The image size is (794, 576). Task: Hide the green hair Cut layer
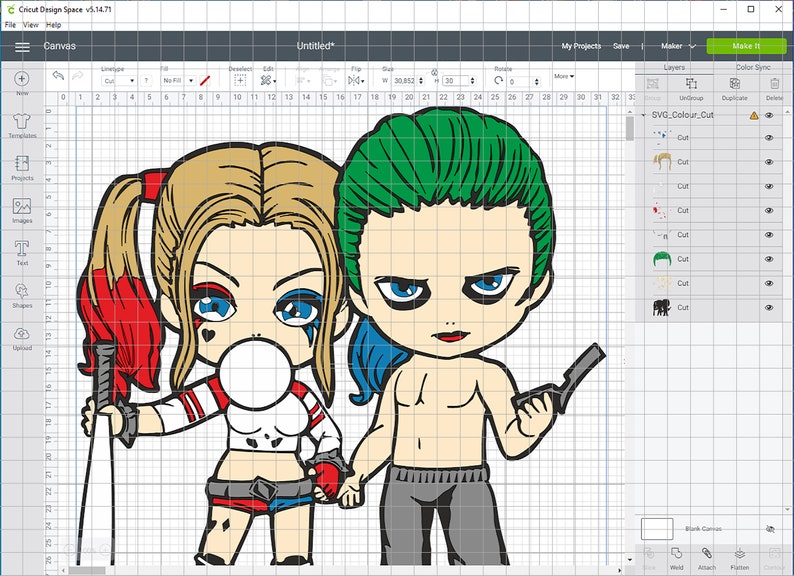coord(769,259)
